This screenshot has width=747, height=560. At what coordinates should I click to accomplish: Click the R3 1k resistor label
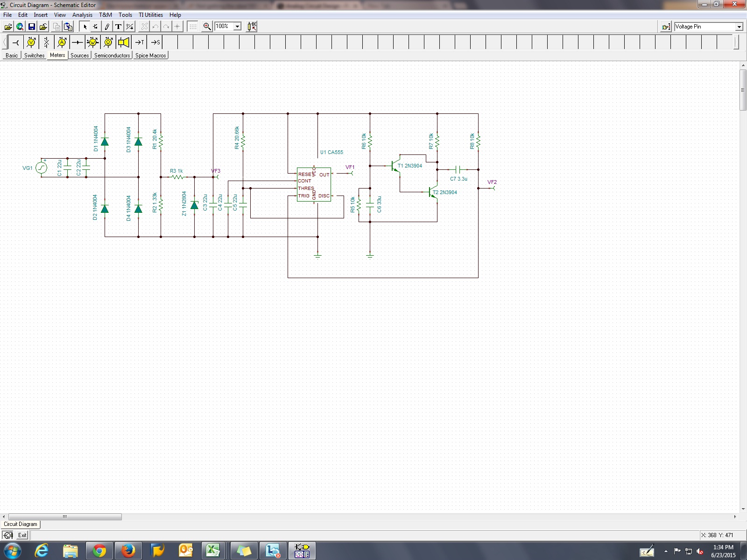tap(176, 171)
